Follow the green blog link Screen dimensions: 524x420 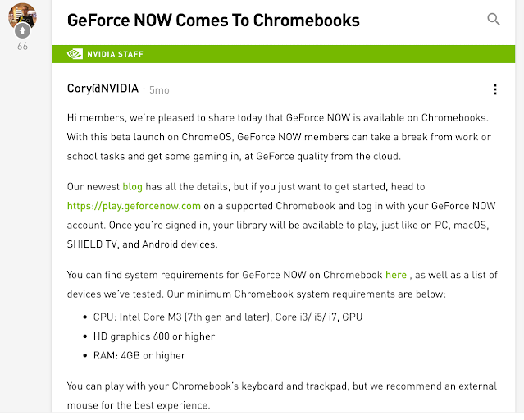point(132,186)
